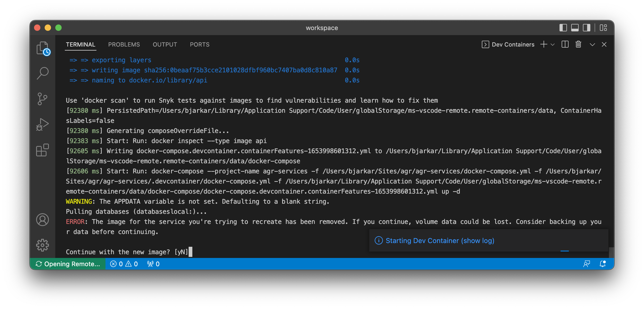The image size is (644, 309).
Task: Kill terminal with the trash icon
Action: click(x=578, y=44)
